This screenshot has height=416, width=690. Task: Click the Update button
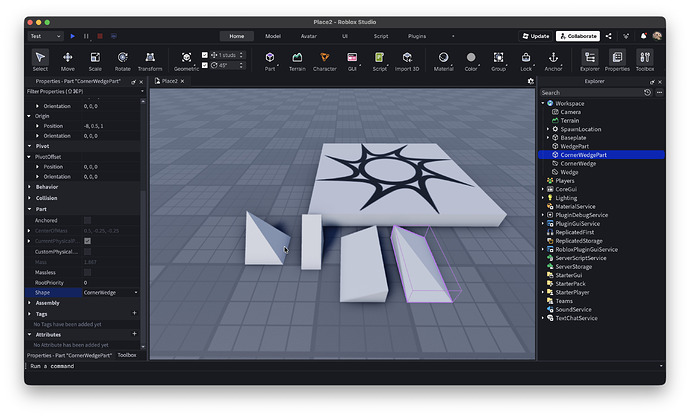pyautogui.click(x=536, y=36)
